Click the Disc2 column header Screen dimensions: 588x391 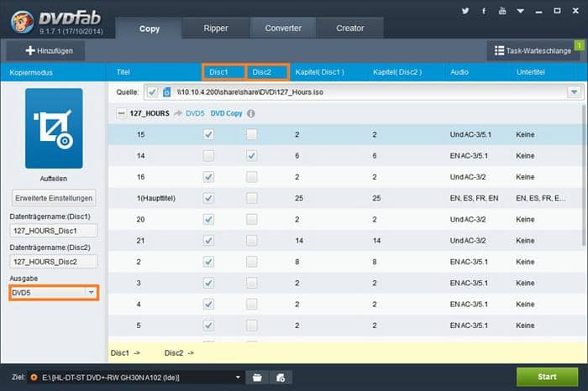267,72
